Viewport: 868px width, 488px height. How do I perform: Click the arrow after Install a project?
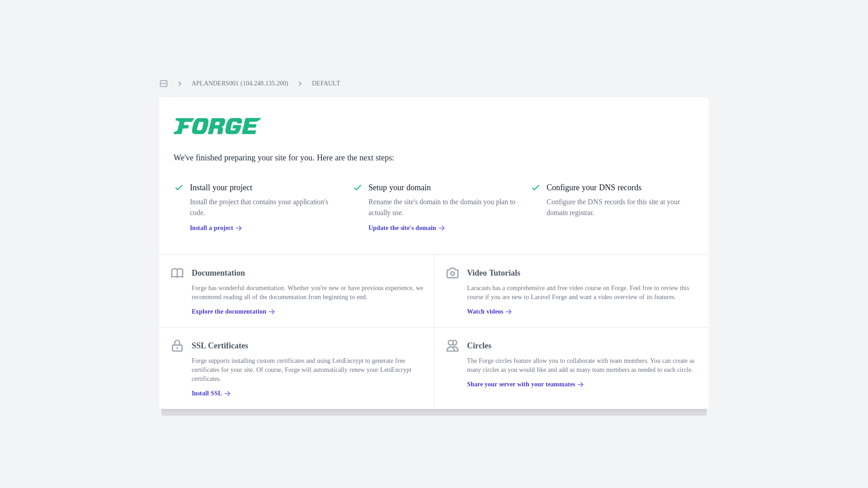239,229
